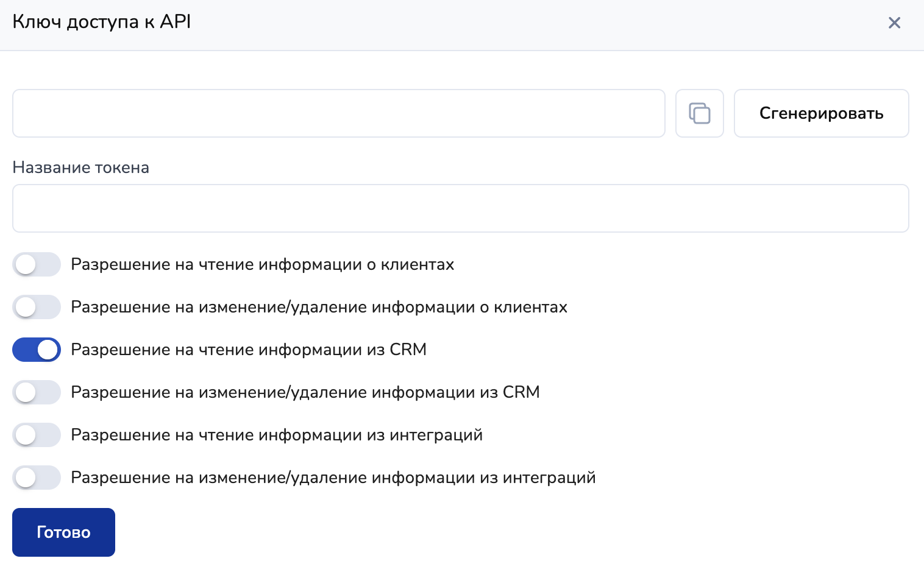Click the 'Ключ доступа к API' dialog title
Viewport: 924px width, 575px height.
[x=102, y=22]
